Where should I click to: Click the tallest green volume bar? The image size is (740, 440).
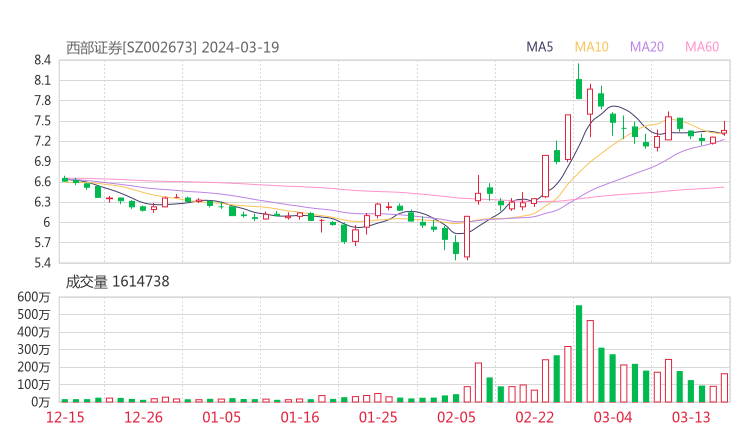(x=579, y=354)
